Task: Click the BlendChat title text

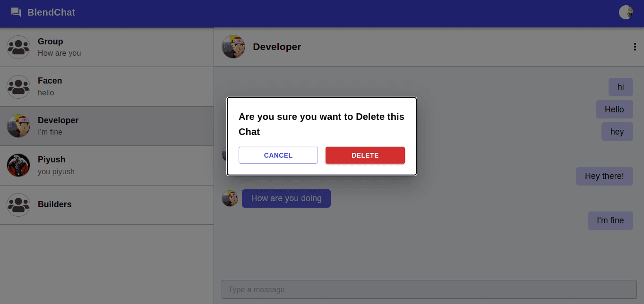Action: pos(51,12)
